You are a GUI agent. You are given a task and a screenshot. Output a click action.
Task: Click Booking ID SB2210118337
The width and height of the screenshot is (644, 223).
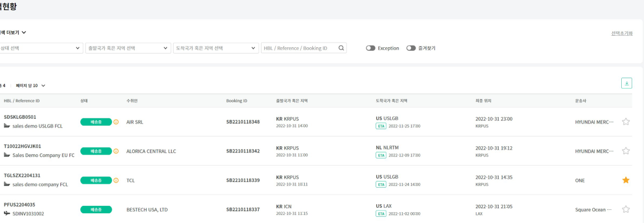point(243,209)
